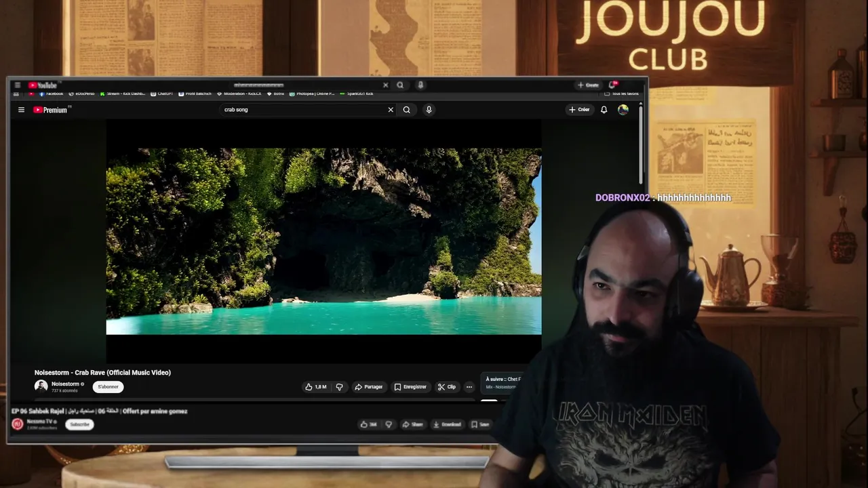
Task: Like the Sahbek Rajel video (364)
Action: [x=368, y=424]
